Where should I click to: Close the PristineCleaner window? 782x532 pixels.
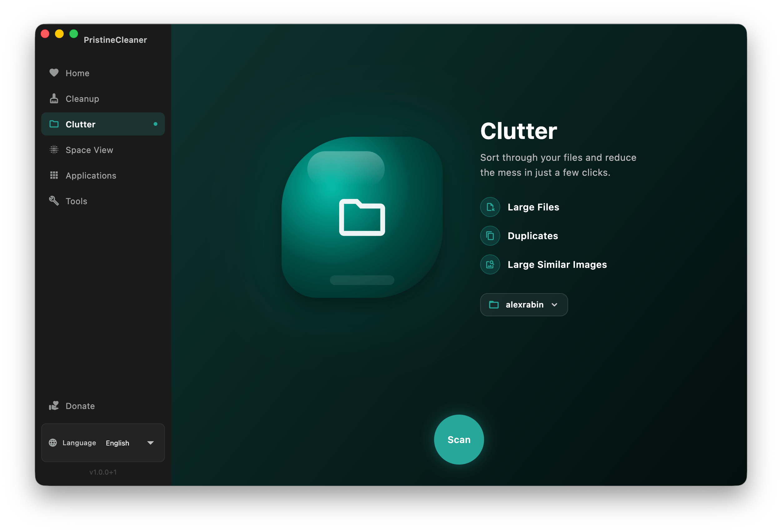(x=45, y=34)
